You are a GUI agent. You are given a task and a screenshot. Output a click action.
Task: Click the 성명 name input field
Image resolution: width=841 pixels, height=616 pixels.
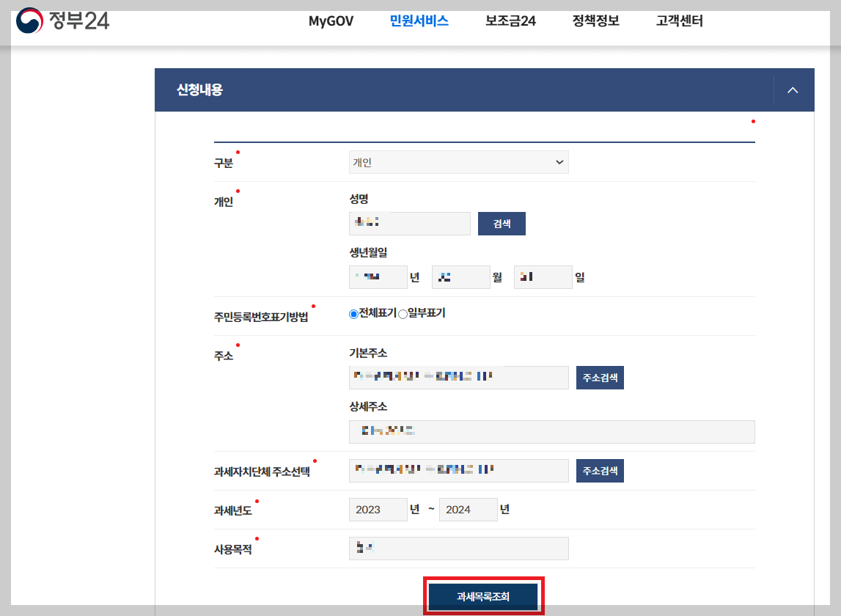point(409,223)
